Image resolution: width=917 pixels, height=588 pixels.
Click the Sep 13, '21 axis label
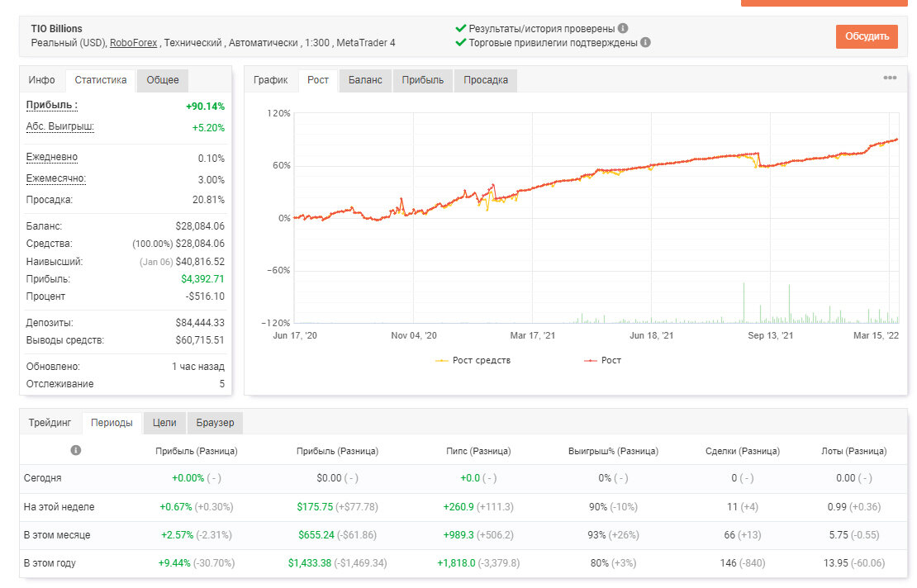pyautogui.click(x=770, y=335)
